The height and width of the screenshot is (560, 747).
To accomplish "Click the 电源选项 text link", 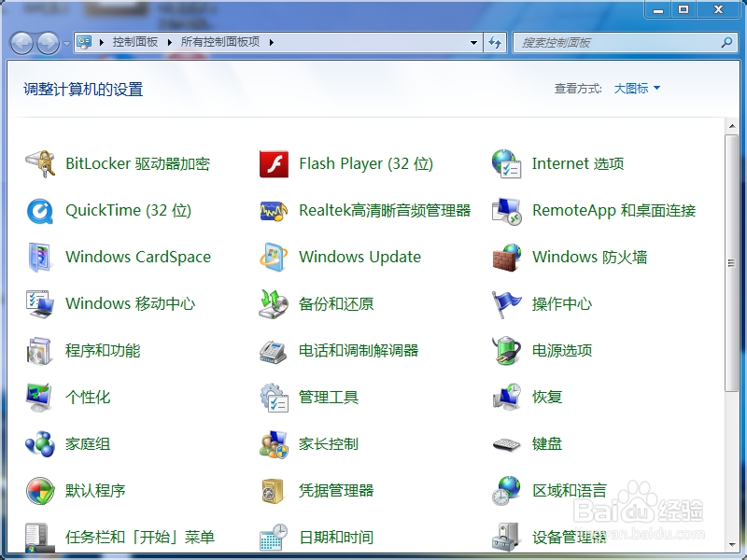I will [x=562, y=351].
